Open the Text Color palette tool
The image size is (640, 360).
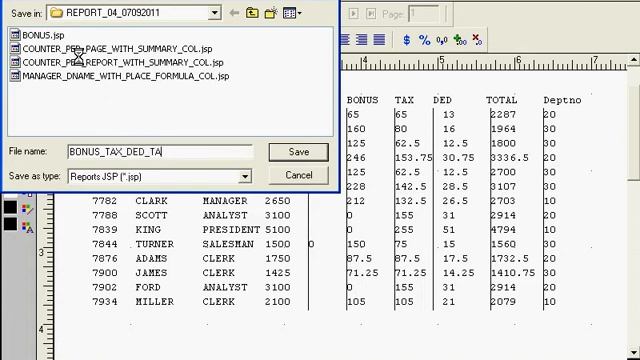[x=27, y=227]
